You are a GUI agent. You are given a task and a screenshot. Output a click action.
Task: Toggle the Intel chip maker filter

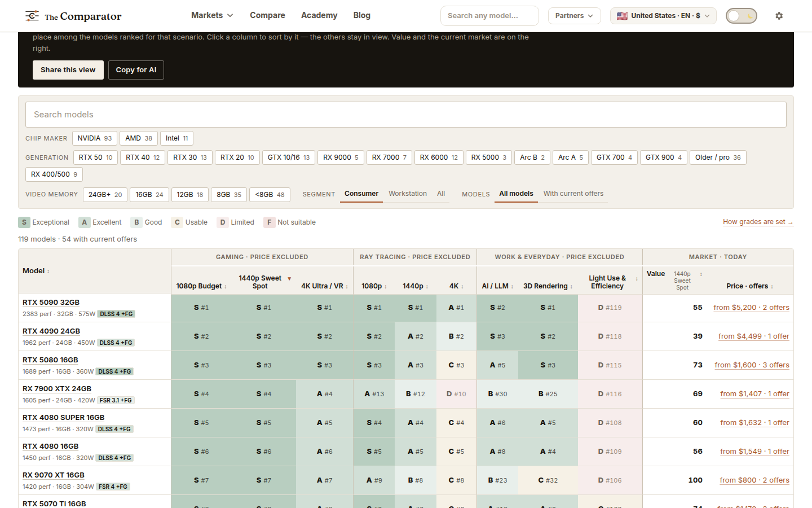coord(177,138)
